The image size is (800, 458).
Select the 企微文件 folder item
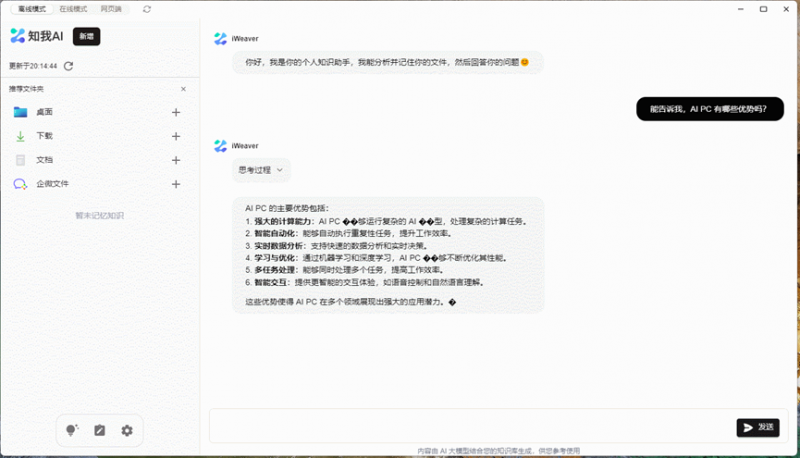click(52, 184)
